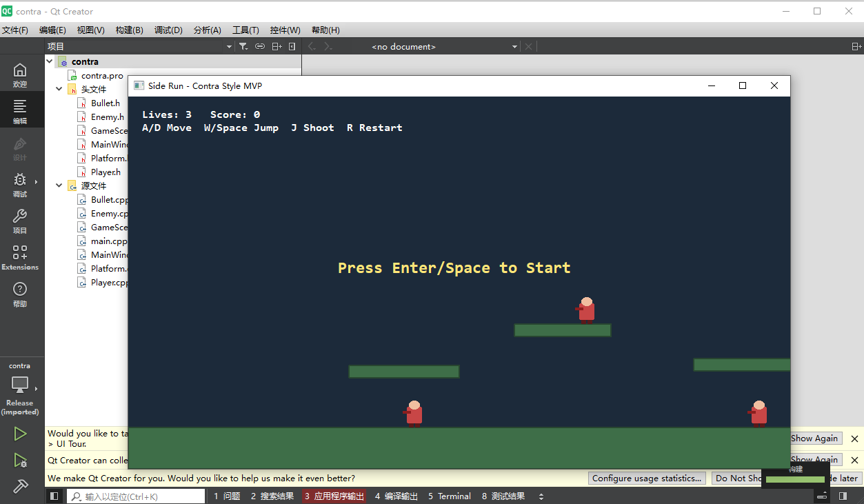Open the 文件(F) menu
The image size is (864, 504).
pyautogui.click(x=15, y=30)
